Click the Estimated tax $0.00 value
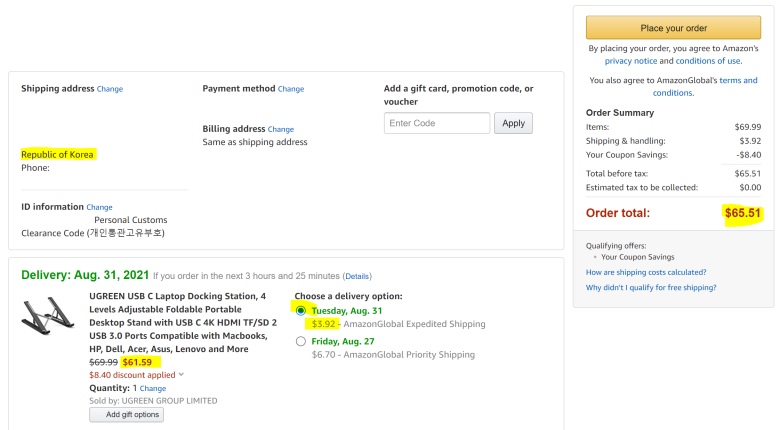780x430 pixels. (750, 188)
